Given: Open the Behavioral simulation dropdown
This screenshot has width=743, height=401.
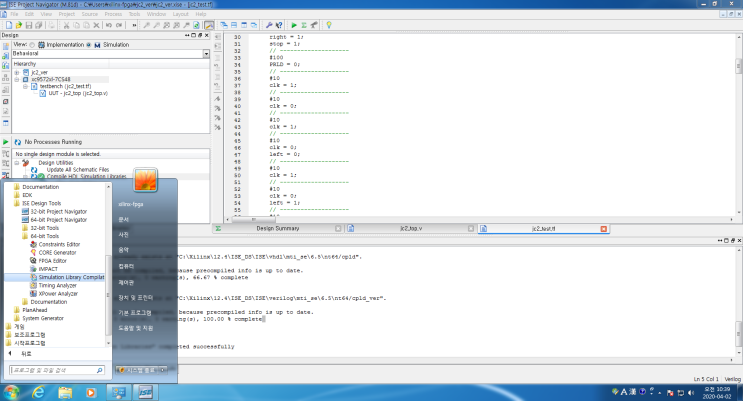Looking at the screenshot, I should (x=206, y=54).
